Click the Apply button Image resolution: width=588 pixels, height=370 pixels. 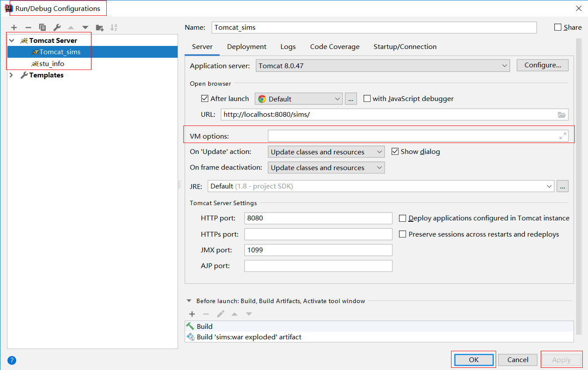click(x=561, y=360)
